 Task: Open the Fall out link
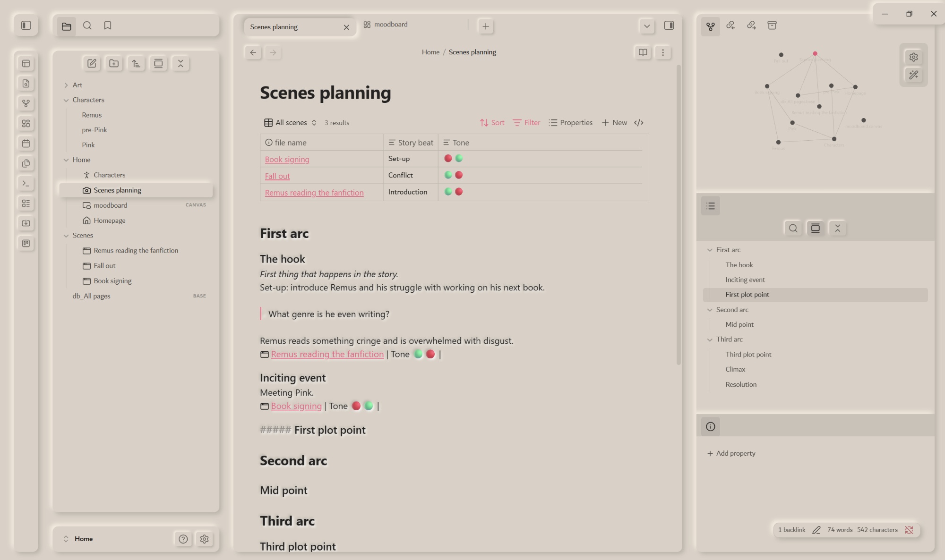(277, 176)
